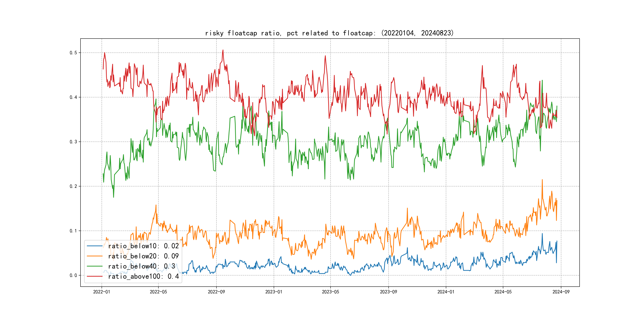Click the 0.2 y-axis tick label
Image resolution: width=644 pixels, height=322 pixels.
tap(73, 186)
